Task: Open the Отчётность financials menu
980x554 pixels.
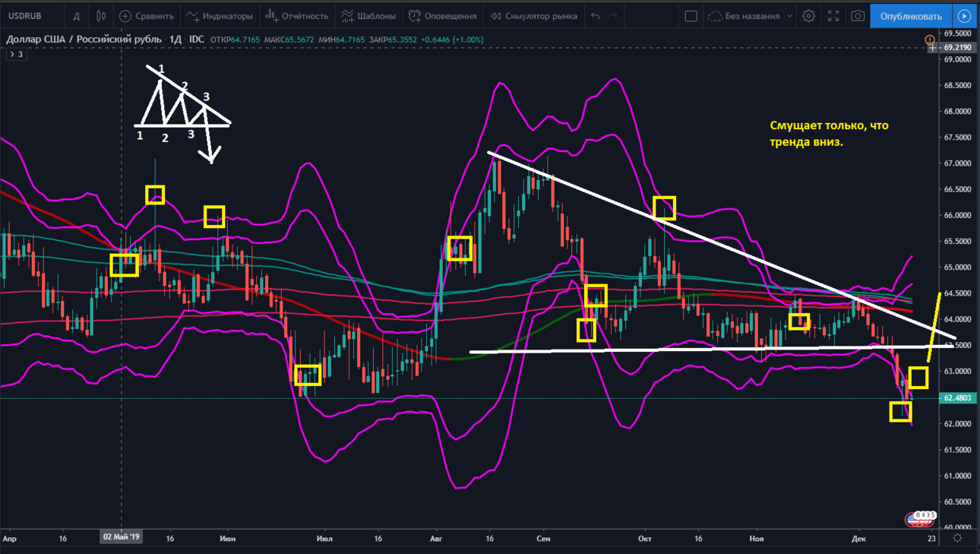Action: (x=297, y=16)
